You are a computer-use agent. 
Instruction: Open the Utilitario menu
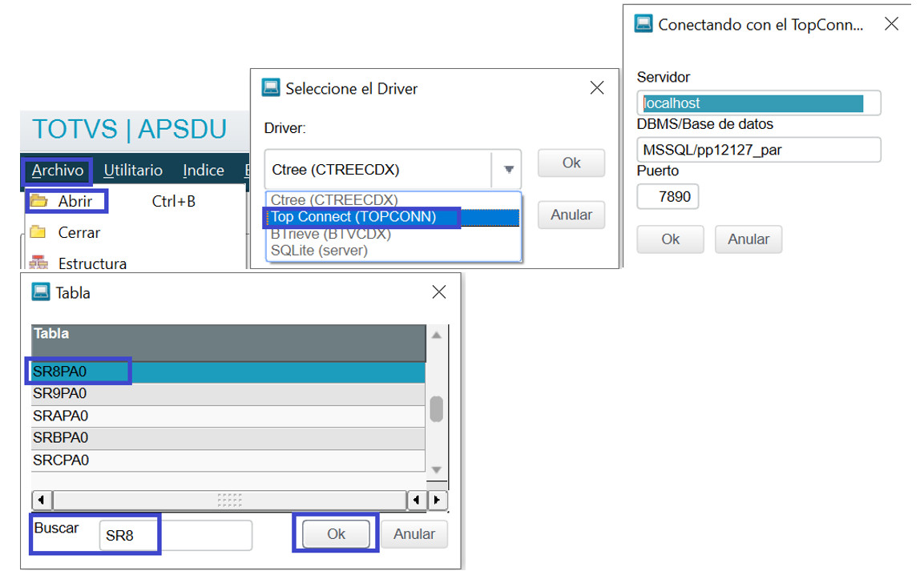132,171
